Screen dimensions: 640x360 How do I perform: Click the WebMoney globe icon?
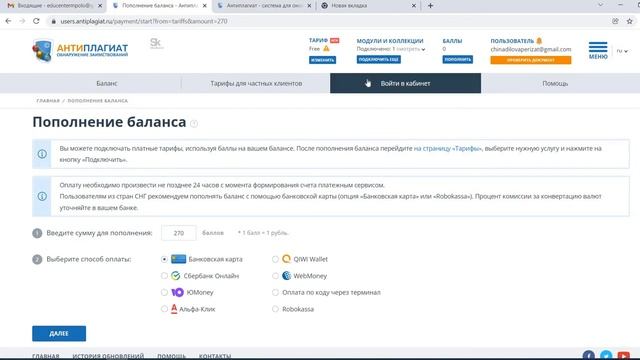click(x=287, y=276)
